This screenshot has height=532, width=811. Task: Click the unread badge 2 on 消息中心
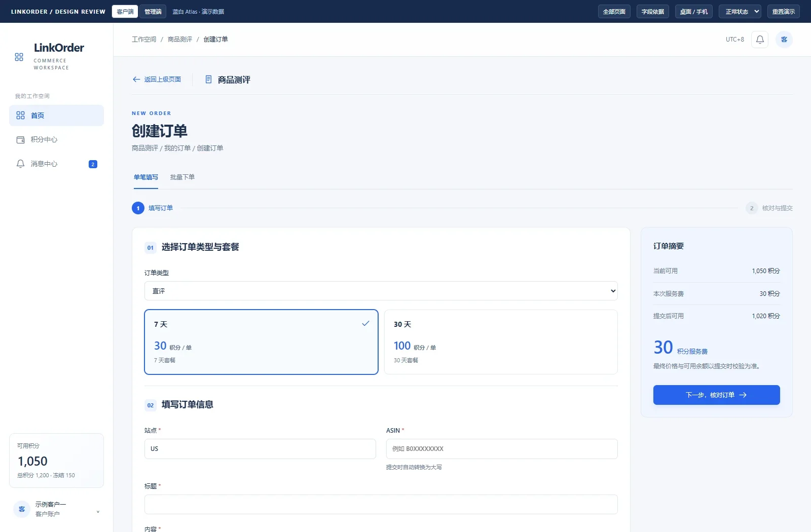pos(93,164)
